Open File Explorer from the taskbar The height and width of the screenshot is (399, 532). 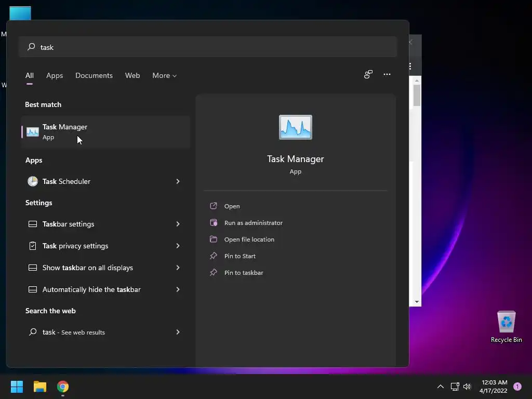pyautogui.click(x=39, y=387)
